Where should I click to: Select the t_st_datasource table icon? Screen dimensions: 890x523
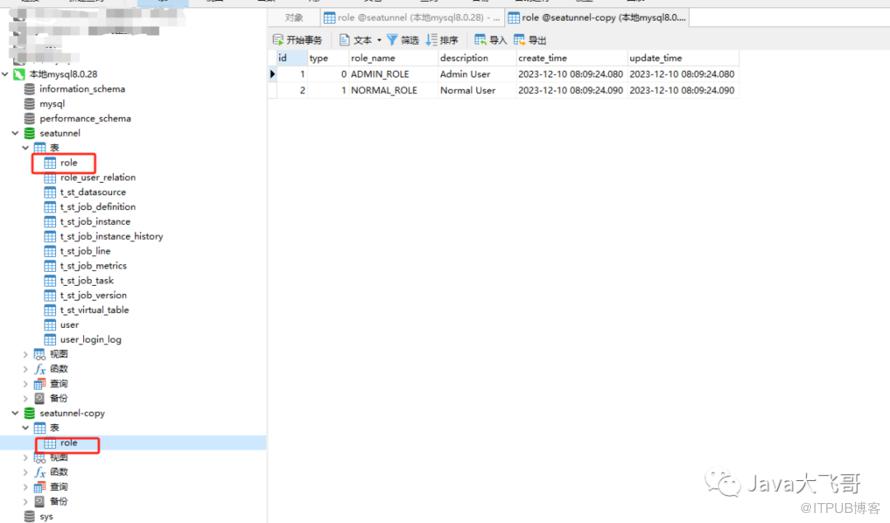click(x=50, y=193)
